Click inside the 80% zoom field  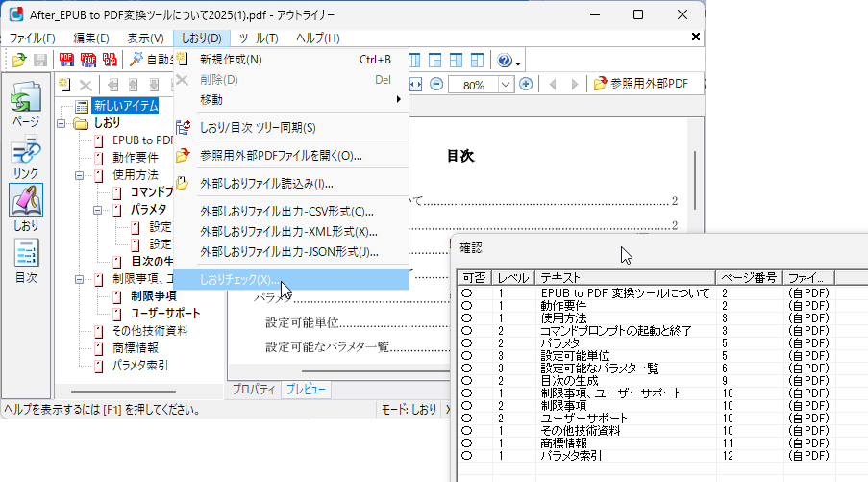474,85
